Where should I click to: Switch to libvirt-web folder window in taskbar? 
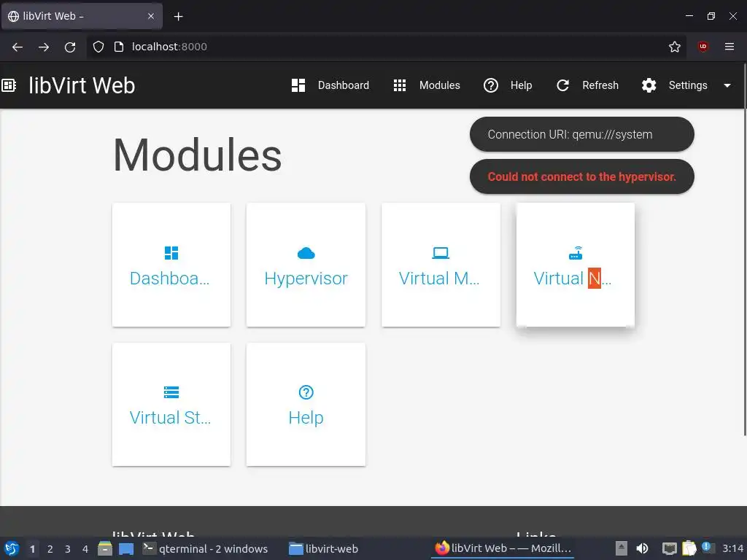tap(324, 548)
